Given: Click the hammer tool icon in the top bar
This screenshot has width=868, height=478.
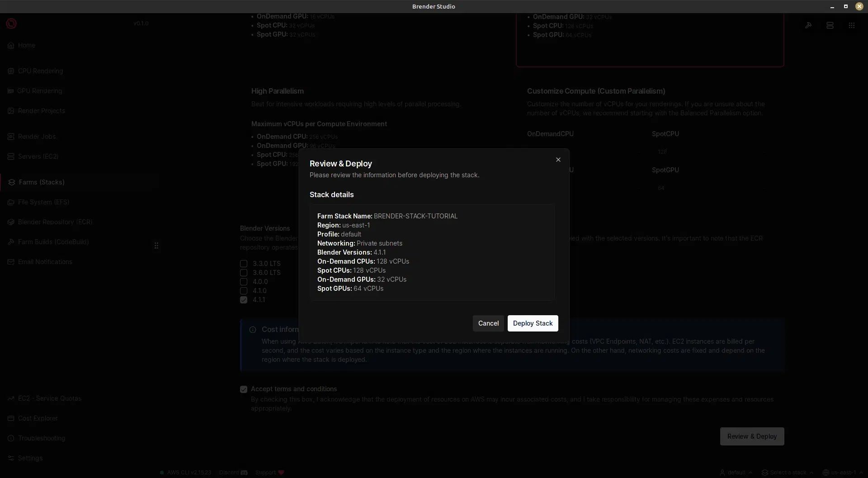Looking at the screenshot, I should [809, 25].
